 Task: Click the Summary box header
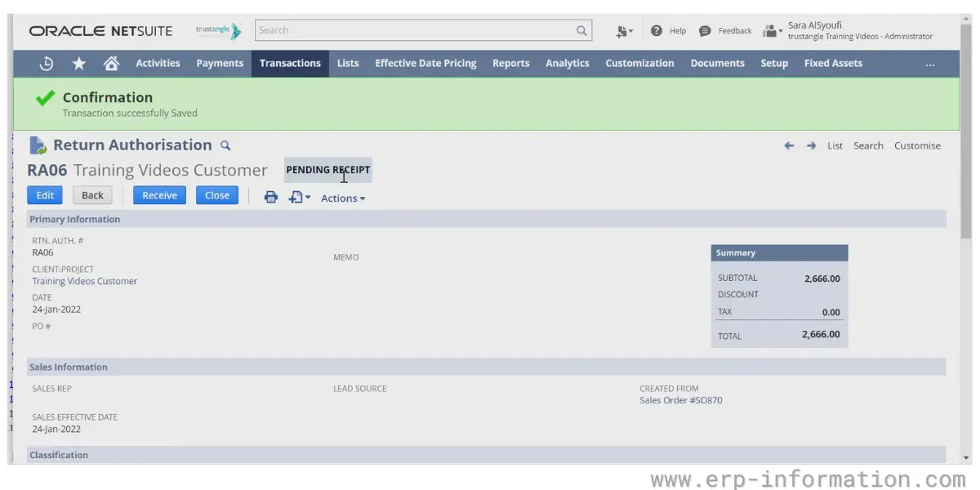coord(779,253)
